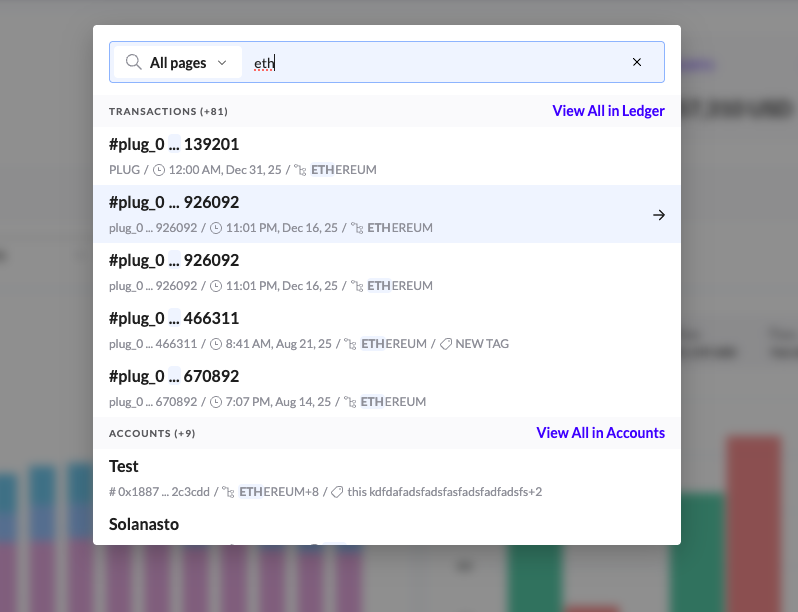Open View All in Ledger link

click(x=608, y=111)
